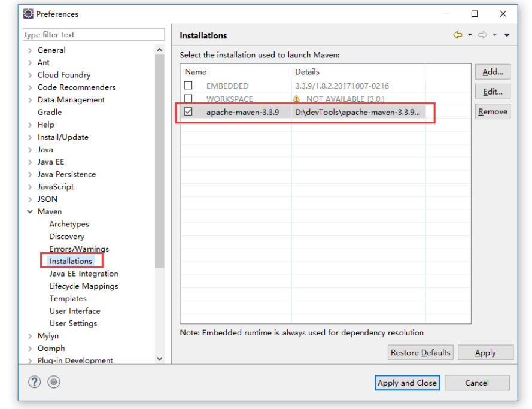Open the Discovery page under Maven

tap(67, 237)
